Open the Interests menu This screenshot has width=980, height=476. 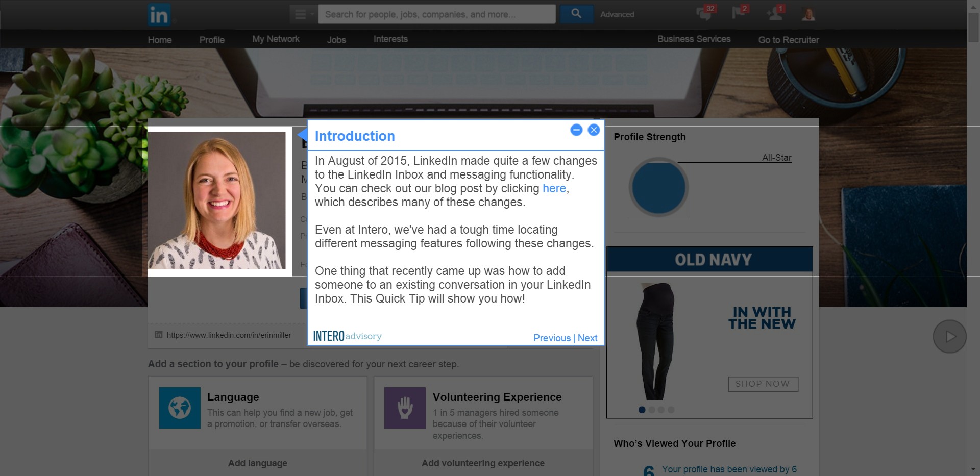390,39
